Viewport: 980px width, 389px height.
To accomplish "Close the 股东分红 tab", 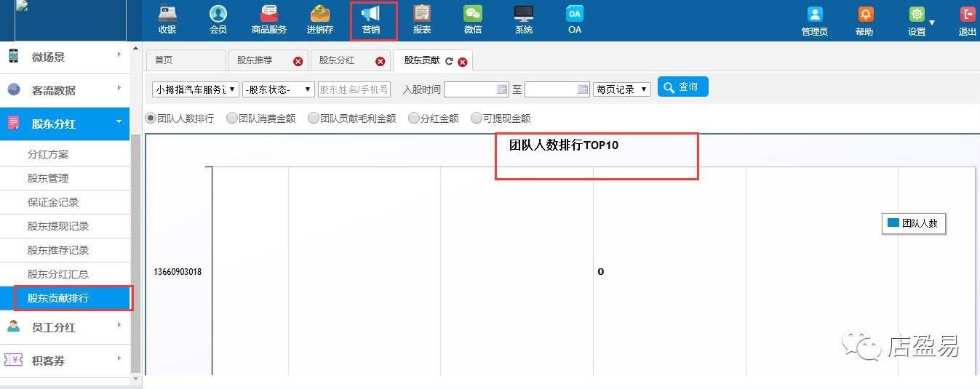I will coord(380,61).
